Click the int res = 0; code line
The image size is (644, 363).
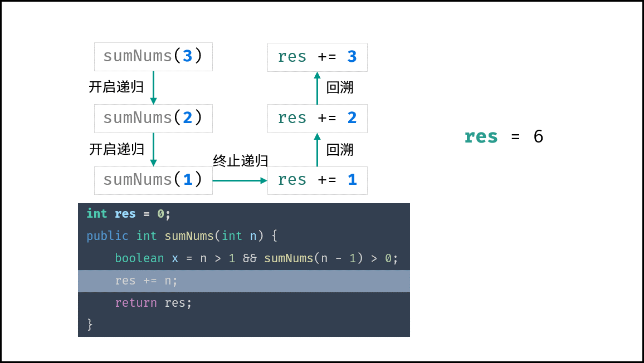(129, 214)
